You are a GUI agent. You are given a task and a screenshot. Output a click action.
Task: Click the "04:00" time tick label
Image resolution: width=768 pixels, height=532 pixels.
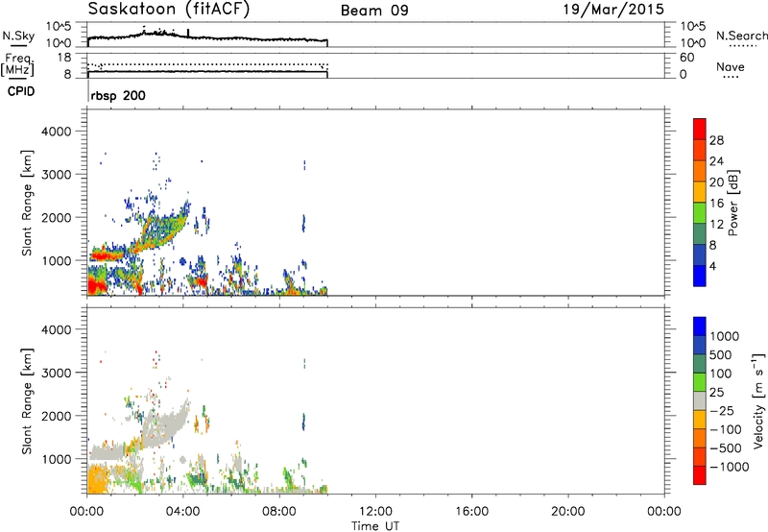click(183, 512)
